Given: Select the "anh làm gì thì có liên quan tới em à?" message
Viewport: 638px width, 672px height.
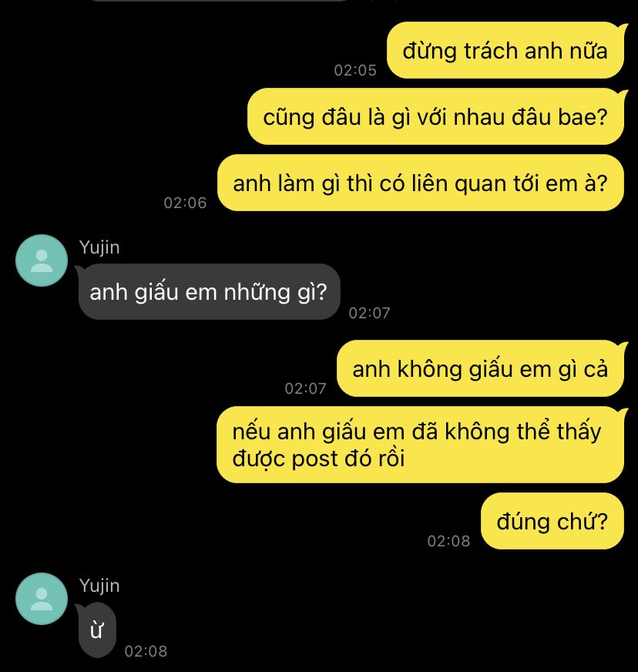Looking at the screenshot, I should click(x=421, y=183).
